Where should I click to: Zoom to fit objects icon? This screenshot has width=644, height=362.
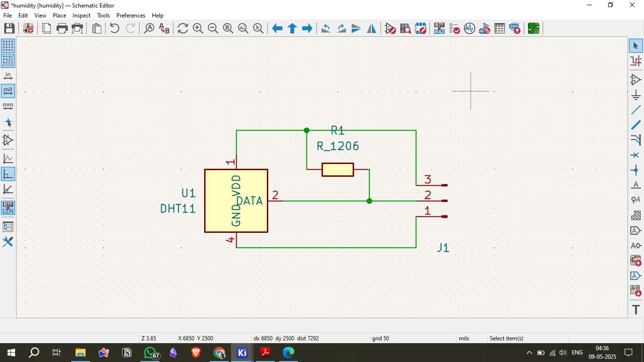coord(243,28)
